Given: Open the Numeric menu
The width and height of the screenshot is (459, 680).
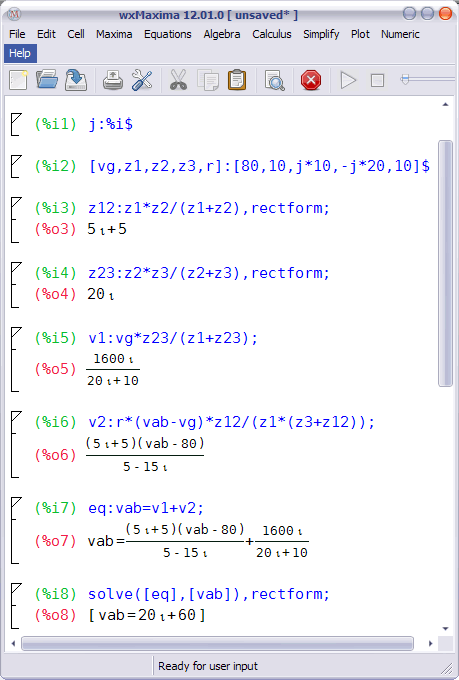Looking at the screenshot, I should pos(400,34).
